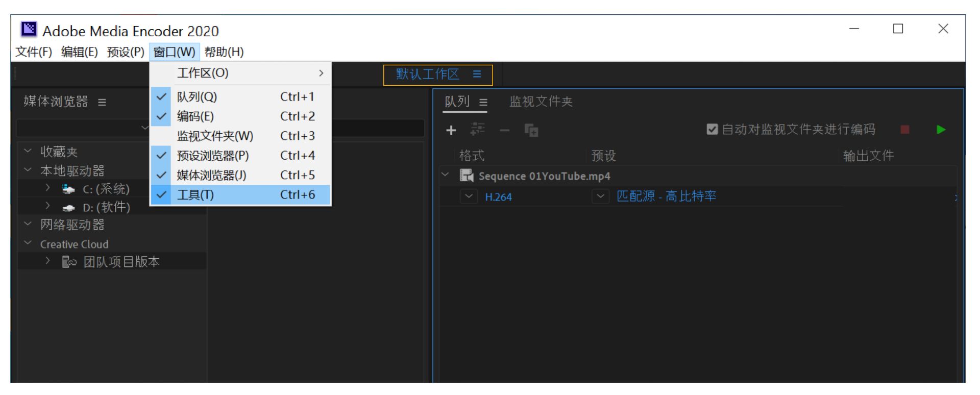Click the C: (系统) drive icon
This screenshot has width=980, height=395.
click(x=68, y=189)
